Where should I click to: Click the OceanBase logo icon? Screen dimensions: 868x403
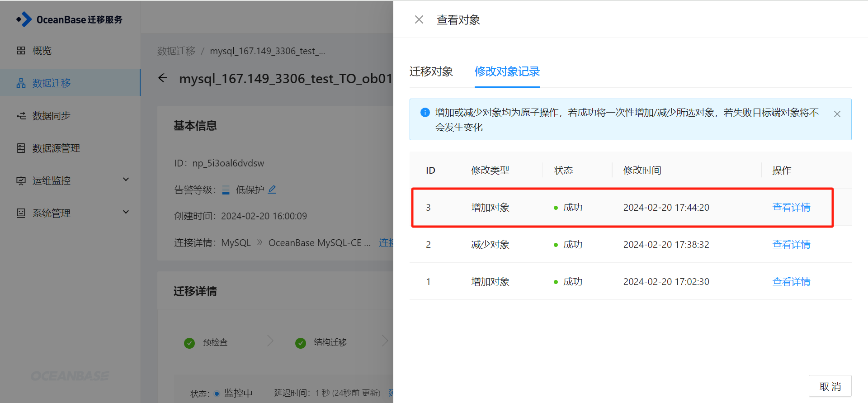tap(24, 19)
